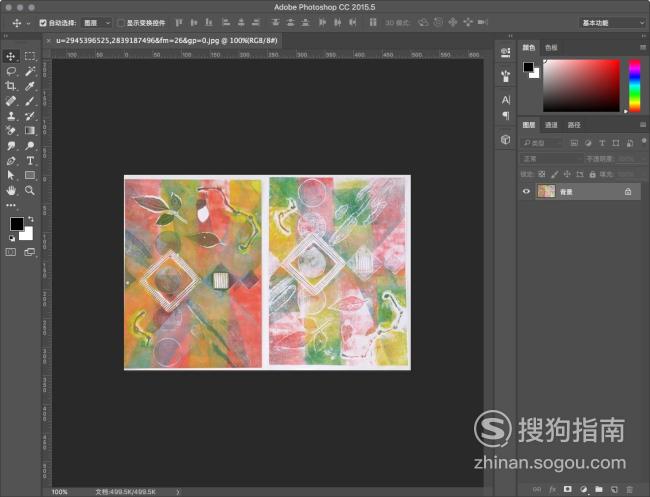Toggle lock transparent pixels
Image resolution: width=650 pixels, height=497 pixels.
541,174
